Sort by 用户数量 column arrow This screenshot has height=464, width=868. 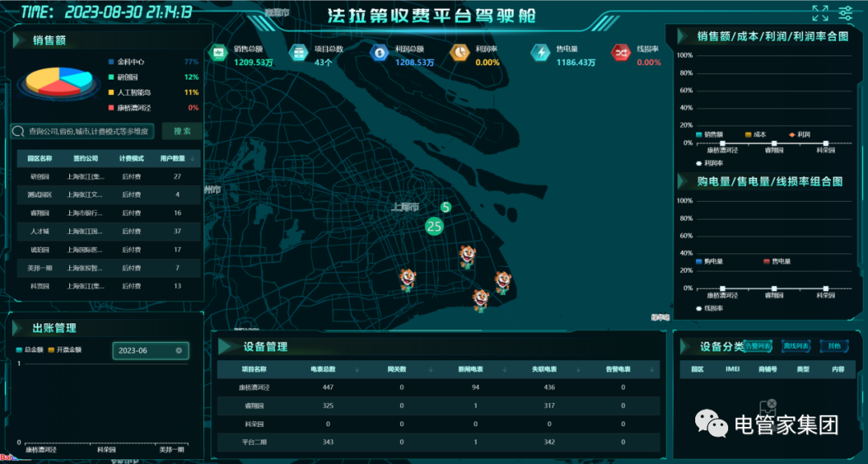click(x=192, y=158)
